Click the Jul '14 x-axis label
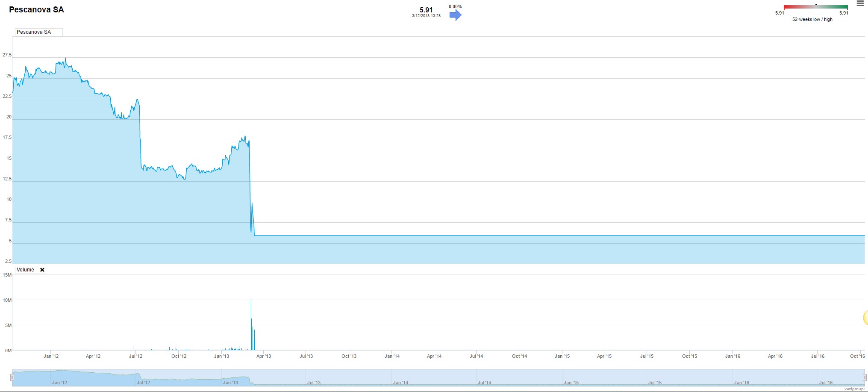The width and height of the screenshot is (868, 392). [x=476, y=356]
